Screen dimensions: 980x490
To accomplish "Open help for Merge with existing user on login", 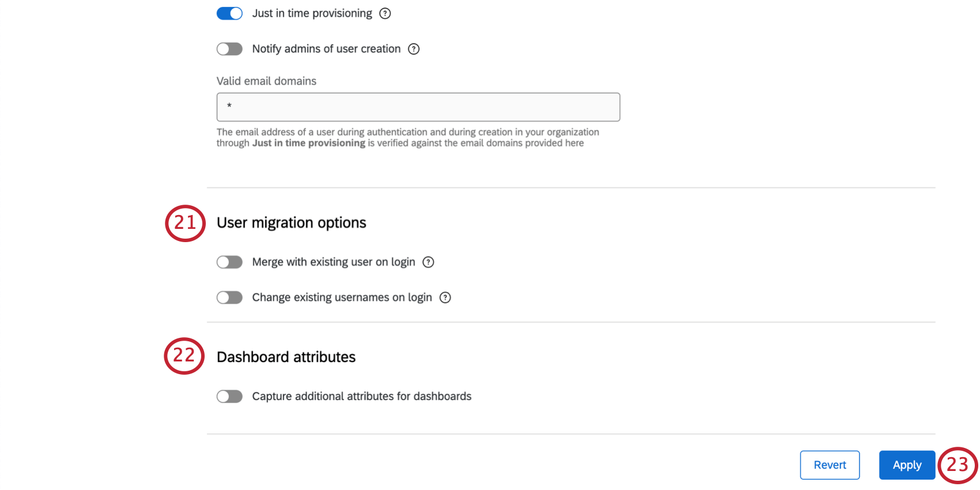I will [x=428, y=262].
